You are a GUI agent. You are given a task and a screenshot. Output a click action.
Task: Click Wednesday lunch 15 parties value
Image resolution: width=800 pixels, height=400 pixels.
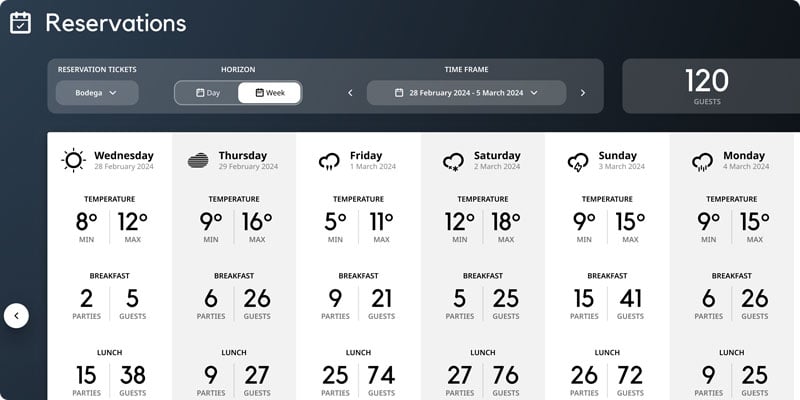(x=87, y=376)
